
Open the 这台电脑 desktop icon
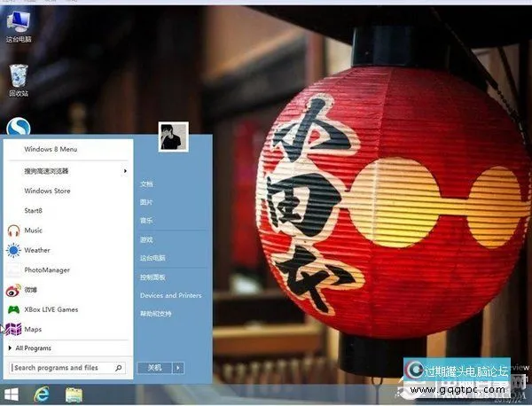[18, 26]
